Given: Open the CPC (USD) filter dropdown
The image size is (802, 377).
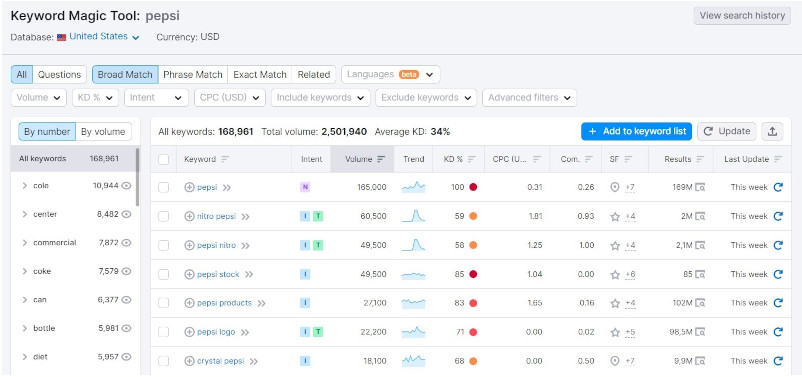Looking at the screenshot, I should pyautogui.click(x=230, y=98).
